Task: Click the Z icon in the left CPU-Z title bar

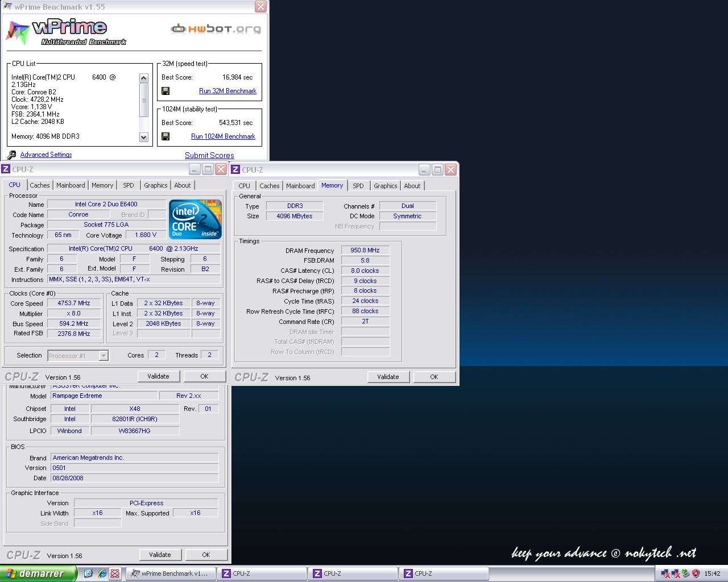Action: (x=6, y=169)
